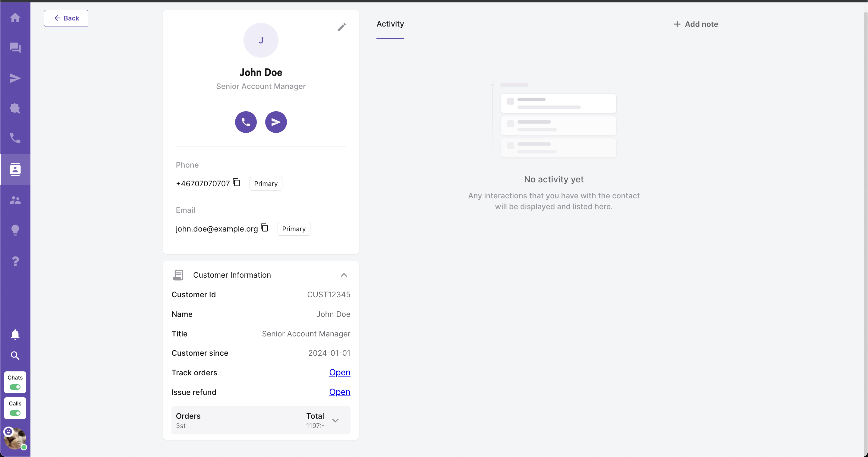
Task: Click the customer information section icon
Action: [x=178, y=275]
